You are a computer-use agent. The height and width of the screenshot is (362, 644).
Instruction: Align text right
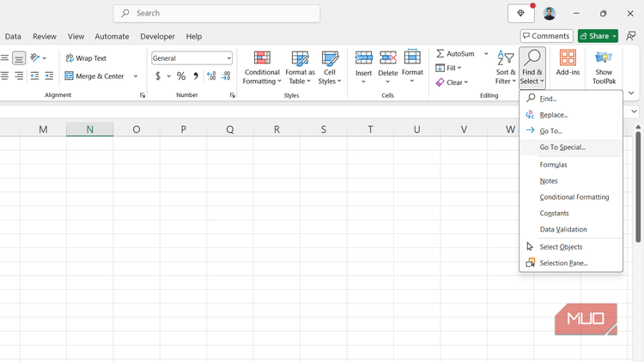tap(19, 76)
